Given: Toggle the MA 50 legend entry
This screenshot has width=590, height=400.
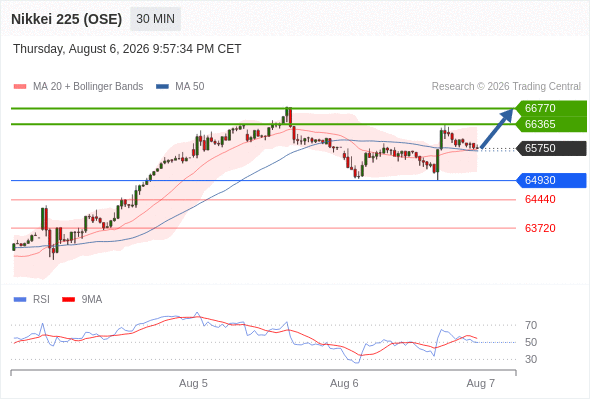Looking at the screenshot, I should (x=180, y=87).
